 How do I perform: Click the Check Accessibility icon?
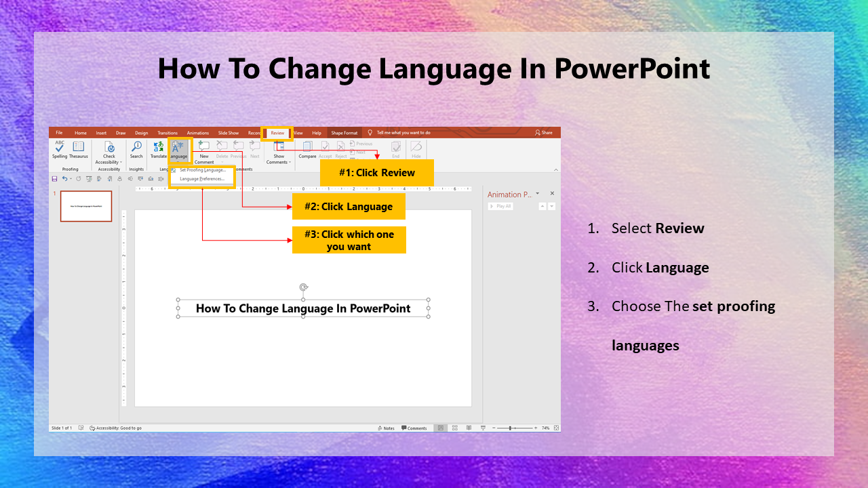pos(109,146)
